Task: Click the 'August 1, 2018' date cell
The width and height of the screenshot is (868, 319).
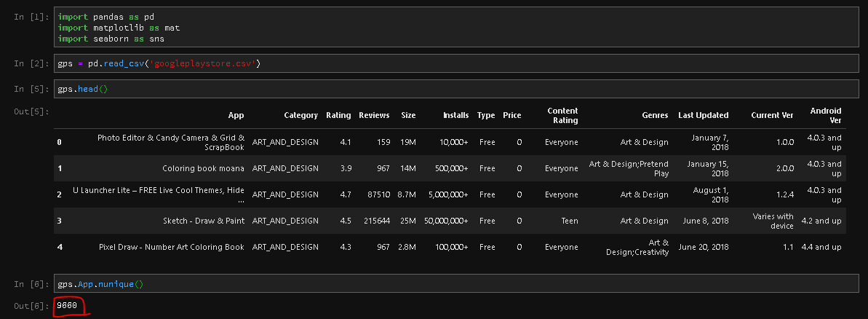Action: point(711,194)
